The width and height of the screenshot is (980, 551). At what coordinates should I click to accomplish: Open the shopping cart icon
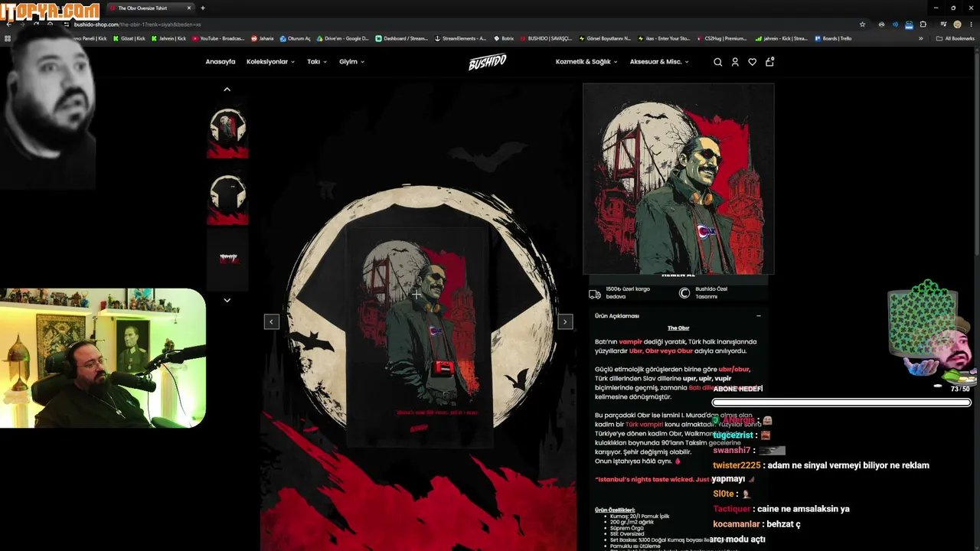tap(769, 61)
